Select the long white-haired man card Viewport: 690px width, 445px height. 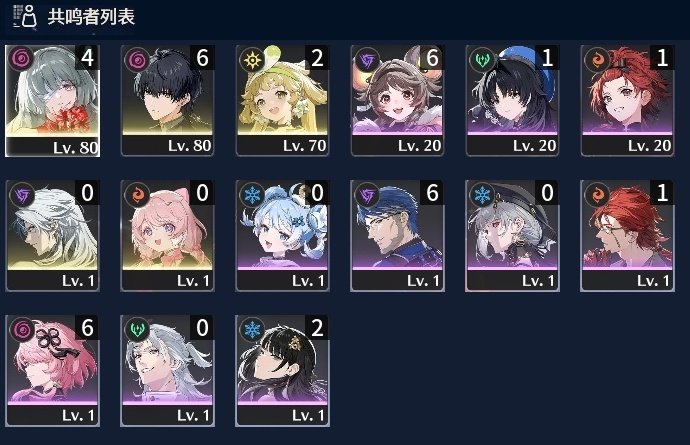(52, 236)
